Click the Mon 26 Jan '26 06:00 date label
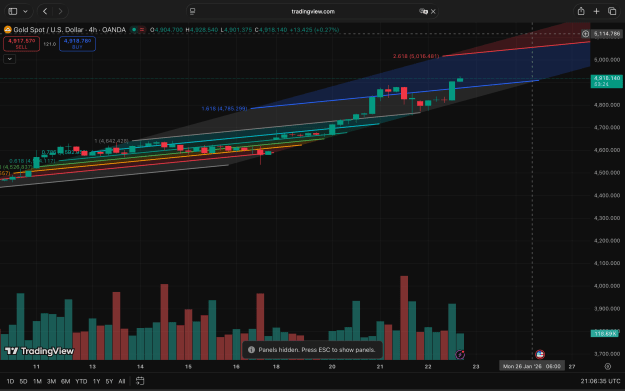This screenshot has width=625, height=391. 532,366
